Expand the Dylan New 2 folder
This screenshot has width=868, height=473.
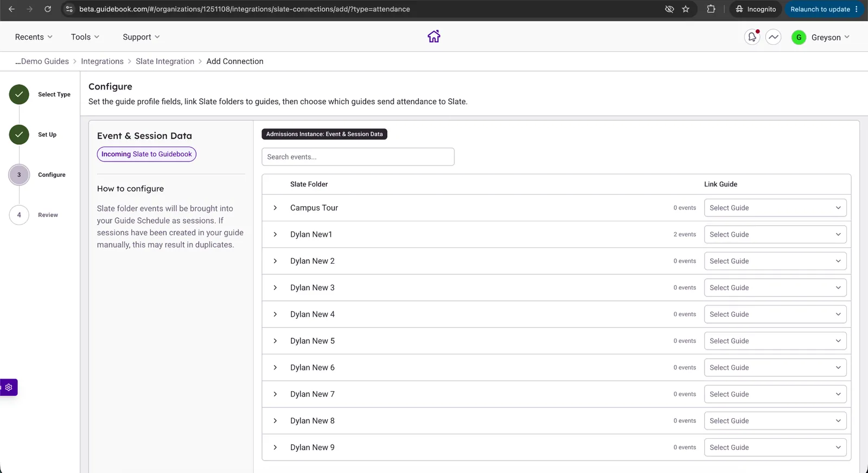pos(275,261)
